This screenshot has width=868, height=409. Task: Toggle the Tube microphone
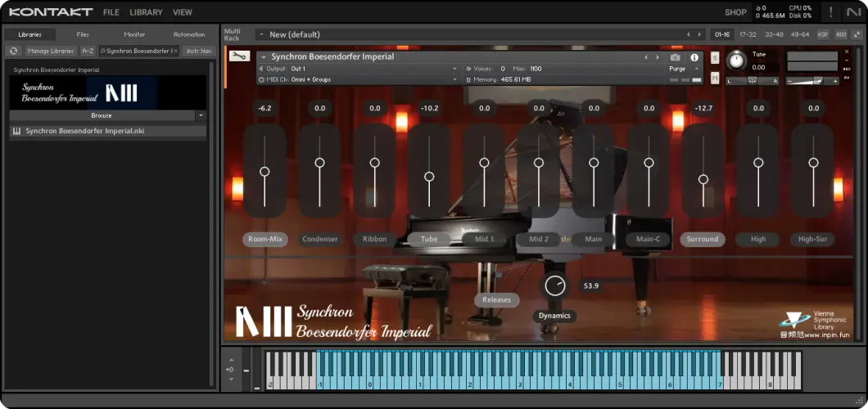click(429, 240)
